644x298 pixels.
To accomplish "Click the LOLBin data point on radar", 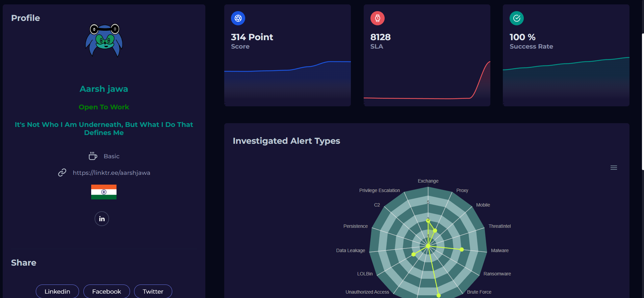I will pyautogui.click(x=413, y=254).
